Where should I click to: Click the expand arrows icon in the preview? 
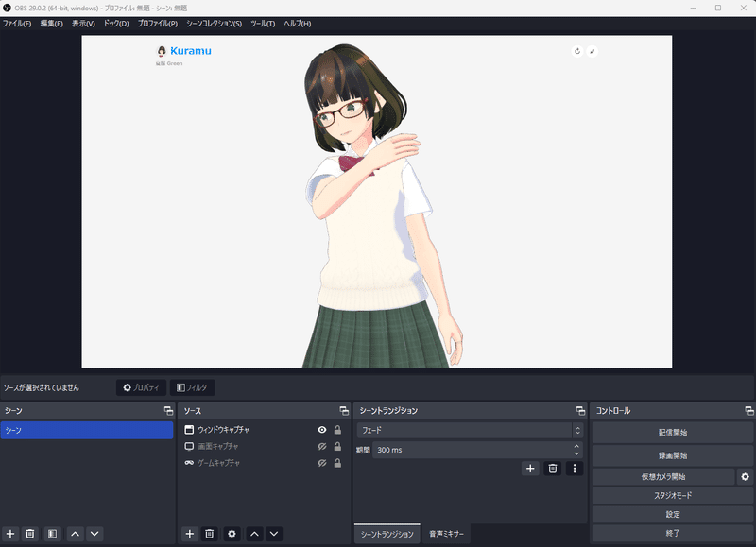point(593,51)
